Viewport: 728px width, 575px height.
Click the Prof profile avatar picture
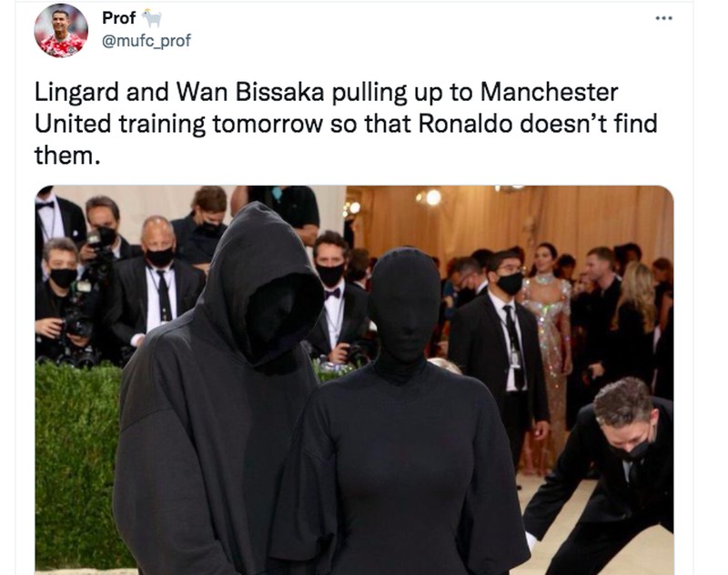coord(61,31)
